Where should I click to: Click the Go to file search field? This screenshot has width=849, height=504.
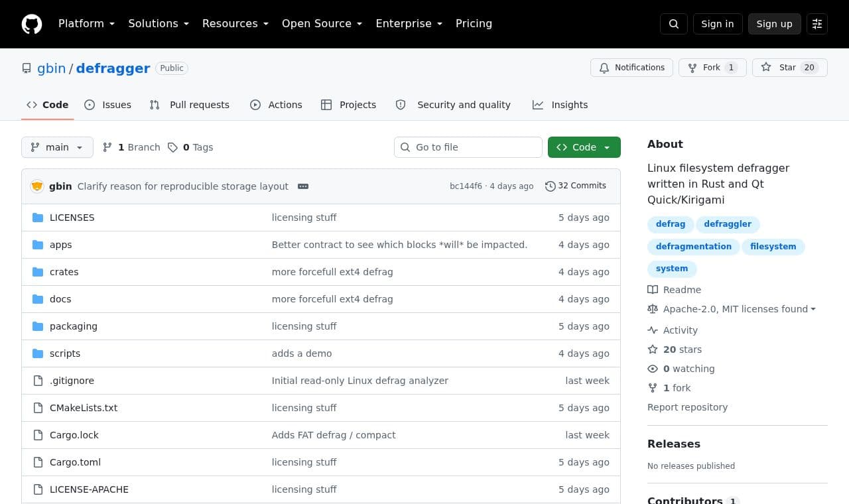tap(468, 147)
